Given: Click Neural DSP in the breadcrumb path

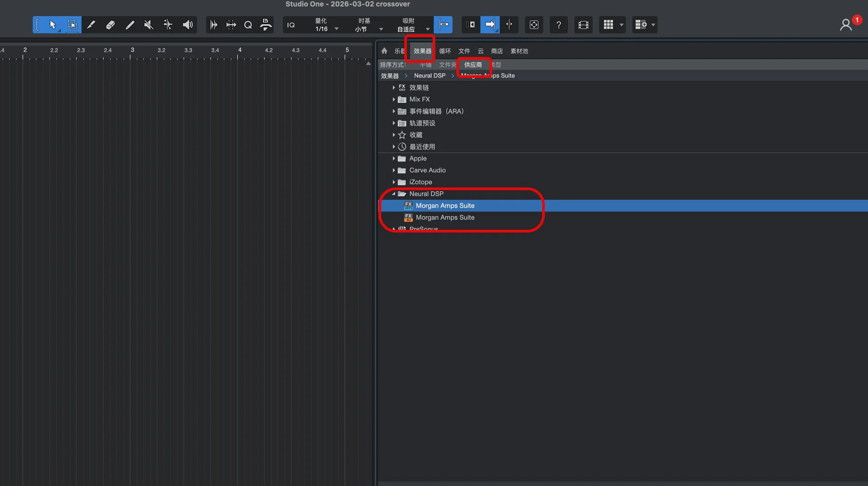Looking at the screenshot, I should [x=429, y=75].
